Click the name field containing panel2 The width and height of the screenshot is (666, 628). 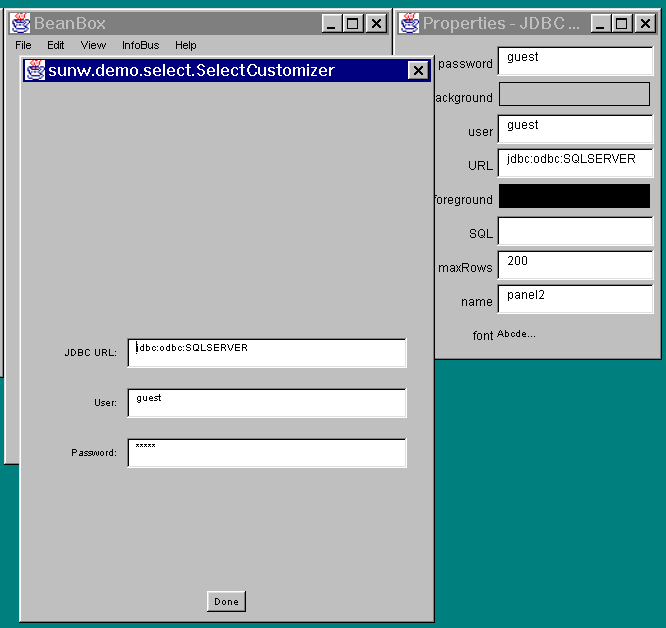coord(575,299)
